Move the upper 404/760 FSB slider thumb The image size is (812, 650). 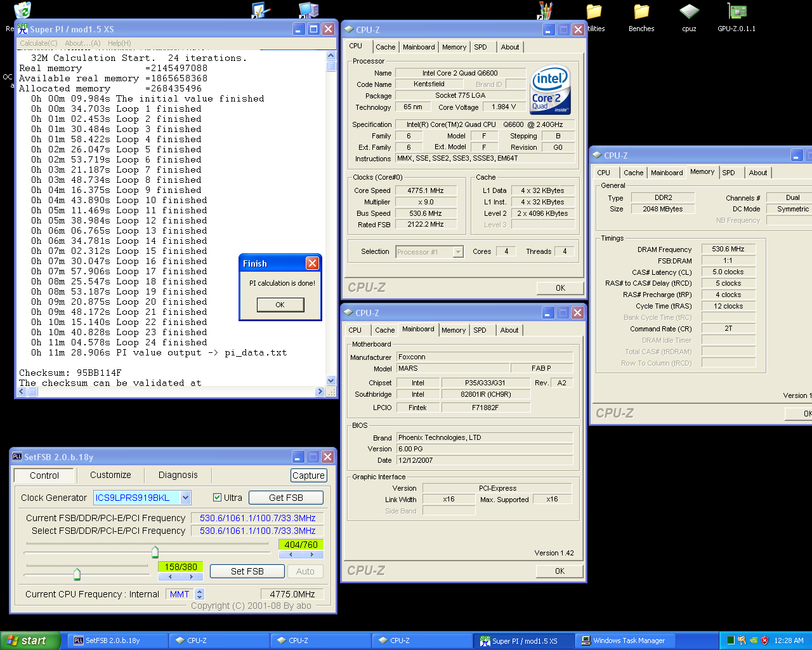click(x=155, y=552)
